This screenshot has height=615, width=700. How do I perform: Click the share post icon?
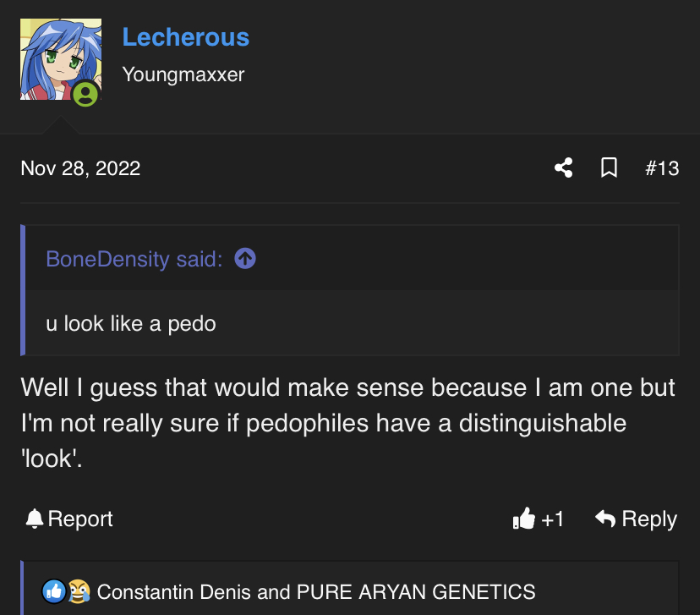(563, 168)
